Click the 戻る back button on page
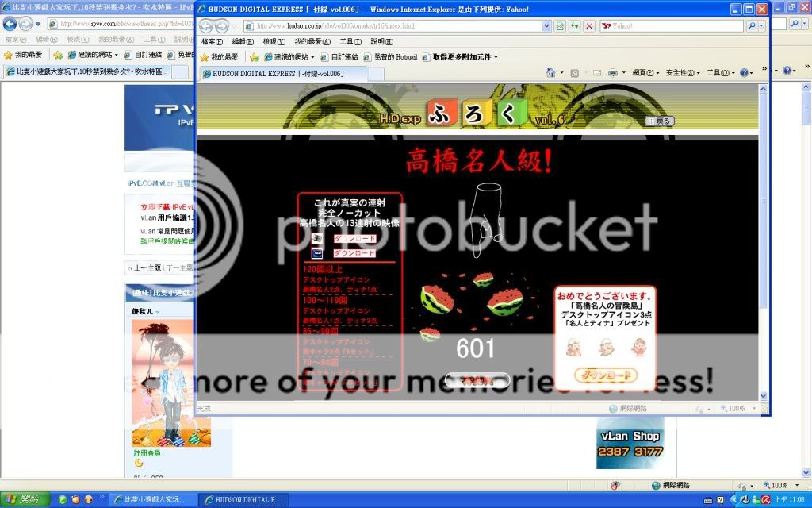Screen dimensions: 812x508 660,121
